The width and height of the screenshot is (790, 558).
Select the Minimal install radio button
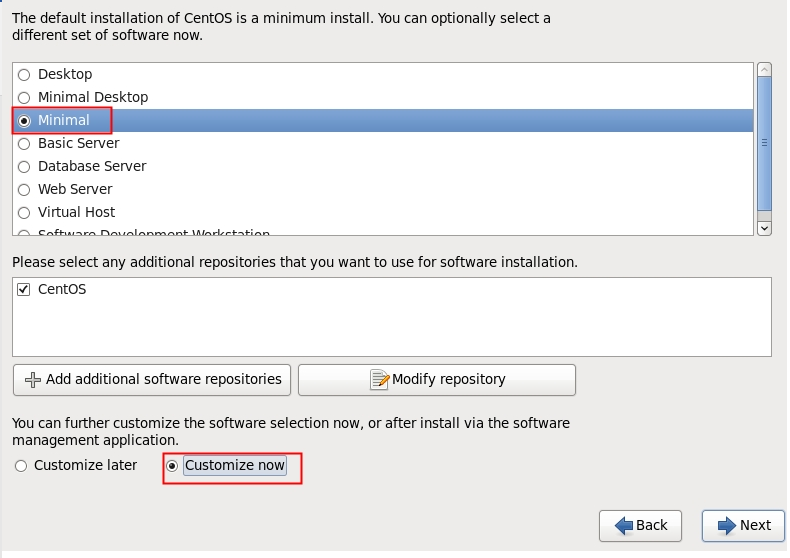tap(24, 121)
